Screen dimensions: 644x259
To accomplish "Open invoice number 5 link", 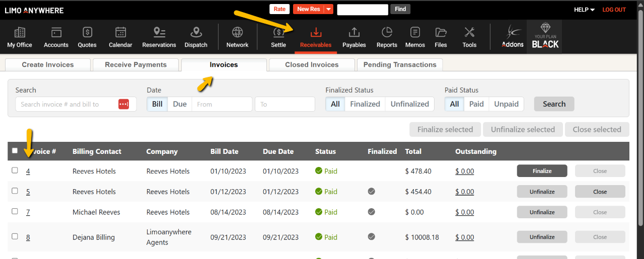I will (28, 192).
